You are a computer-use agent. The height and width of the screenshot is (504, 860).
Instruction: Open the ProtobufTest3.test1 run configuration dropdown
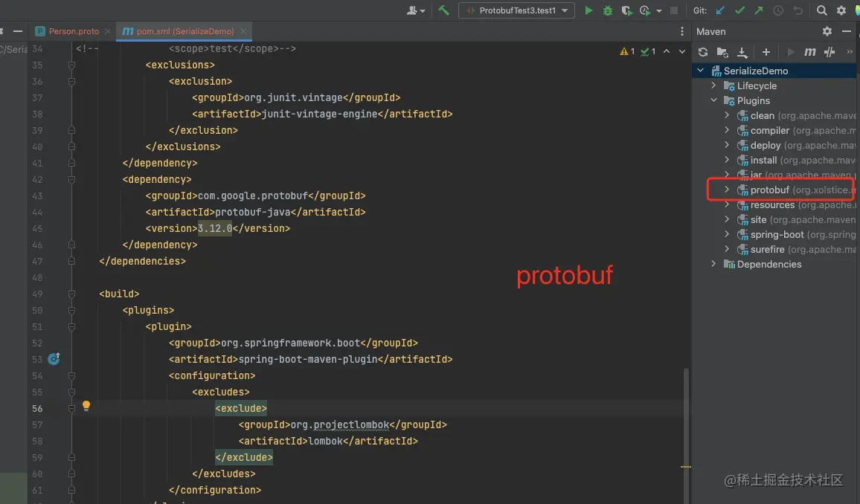click(x=516, y=10)
